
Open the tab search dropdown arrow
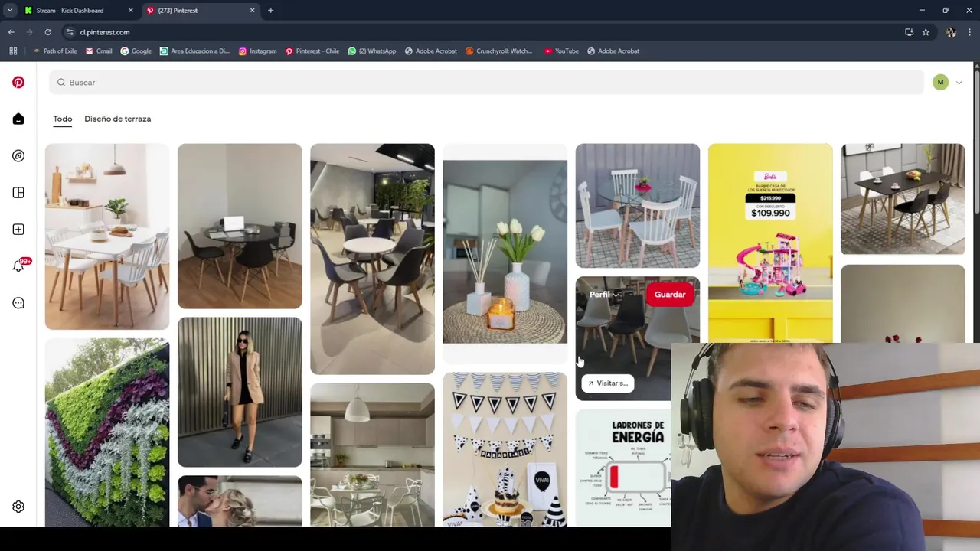10,11
